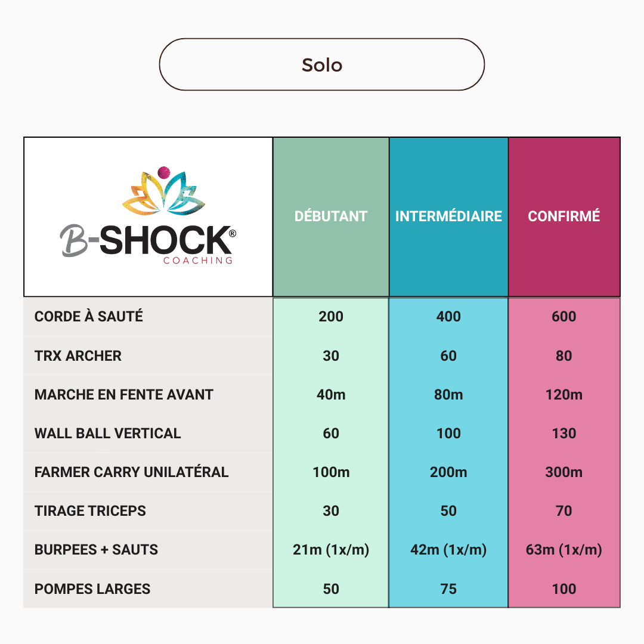Select the CONFIRMÉ column header
This screenshot has height=644, width=644.
click(564, 216)
